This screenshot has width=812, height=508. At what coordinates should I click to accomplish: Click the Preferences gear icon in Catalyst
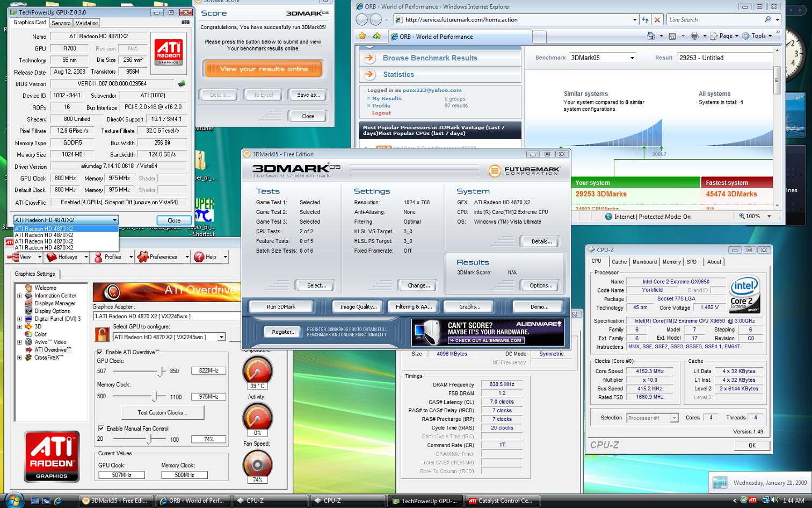click(143, 257)
